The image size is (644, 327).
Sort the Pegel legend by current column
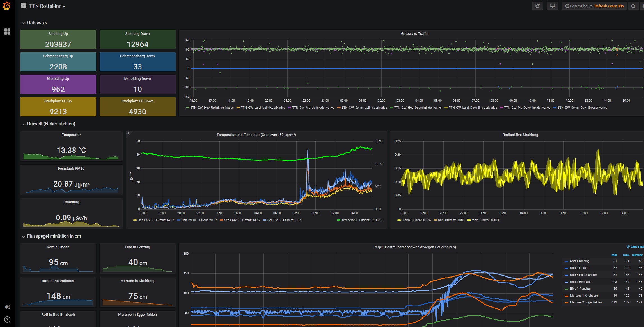[637, 255]
